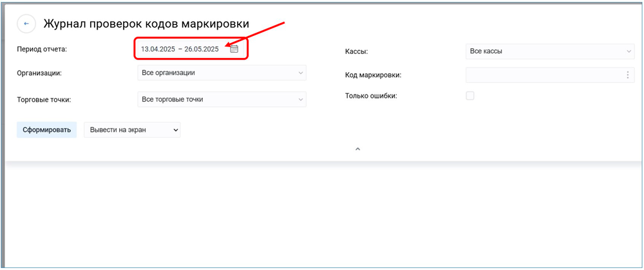Click the start date 13.04.2025
This screenshot has width=644, height=270.
point(158,49)
